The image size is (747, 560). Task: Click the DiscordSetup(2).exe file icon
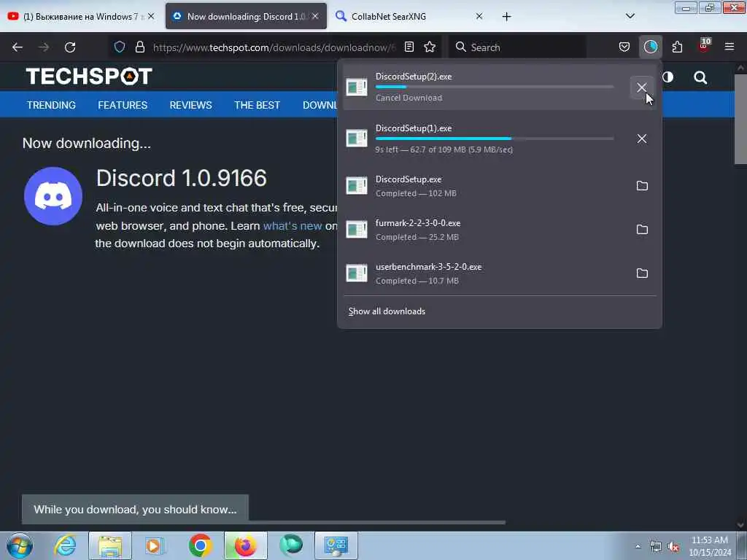(357, 87)
